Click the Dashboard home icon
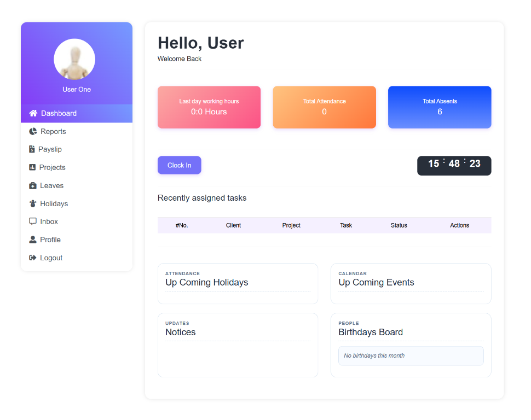Viewport: 531px width, 420px height. [33, 113]
